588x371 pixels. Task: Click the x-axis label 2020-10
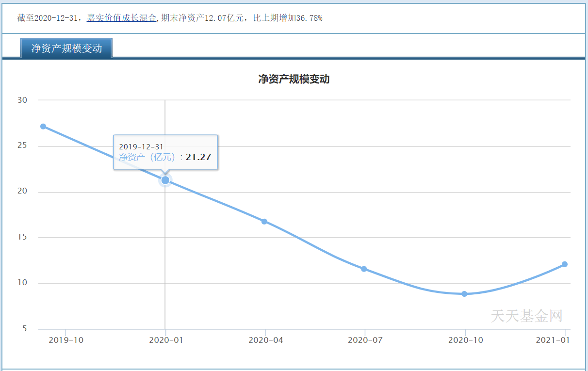coord(465,340)
